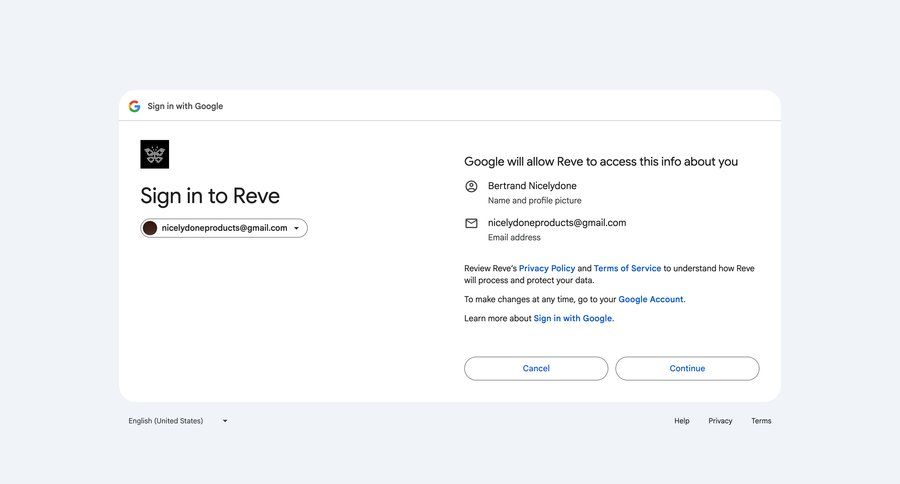Click the Help footer link
This screenshot has width=900, height=484.
682,421
